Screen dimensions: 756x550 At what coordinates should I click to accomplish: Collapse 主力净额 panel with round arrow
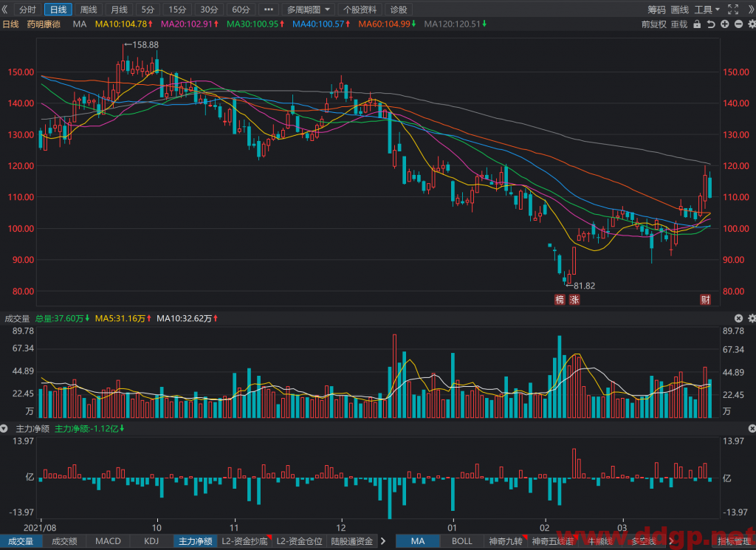pos(4,428)
